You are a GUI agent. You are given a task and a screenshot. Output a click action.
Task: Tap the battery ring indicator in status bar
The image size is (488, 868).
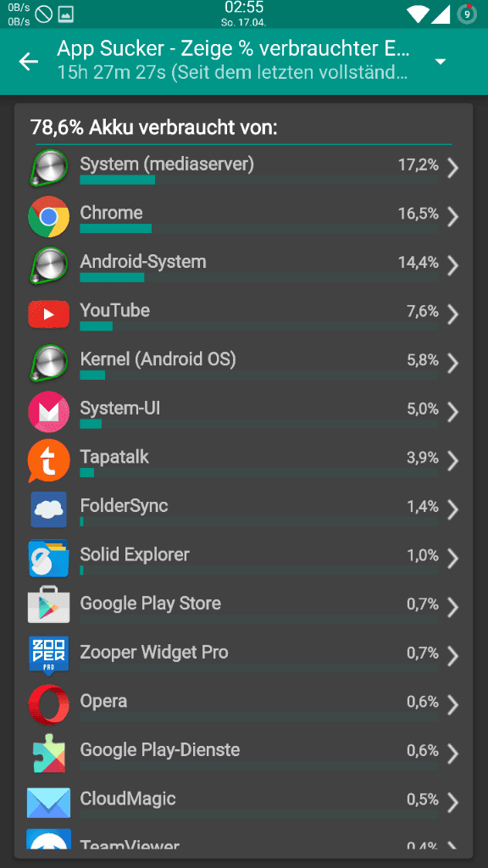[467, 14]
